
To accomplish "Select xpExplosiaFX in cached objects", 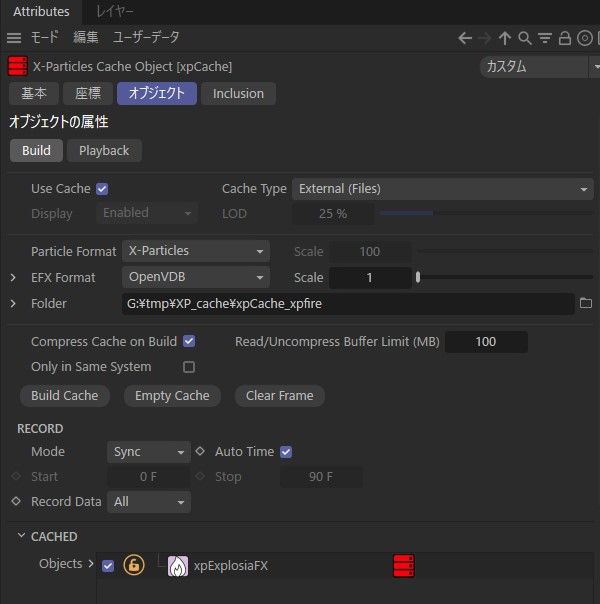I will [230, 565].
